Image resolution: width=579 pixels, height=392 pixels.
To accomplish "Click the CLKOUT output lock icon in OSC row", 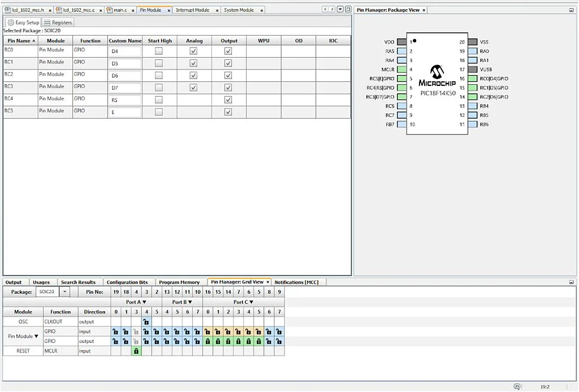I will click(146, 322).
